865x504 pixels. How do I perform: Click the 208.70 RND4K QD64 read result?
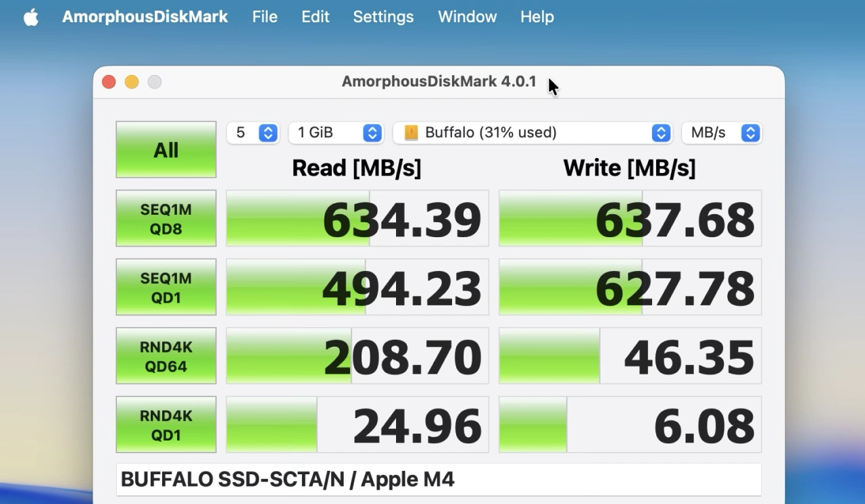point(357,356)
